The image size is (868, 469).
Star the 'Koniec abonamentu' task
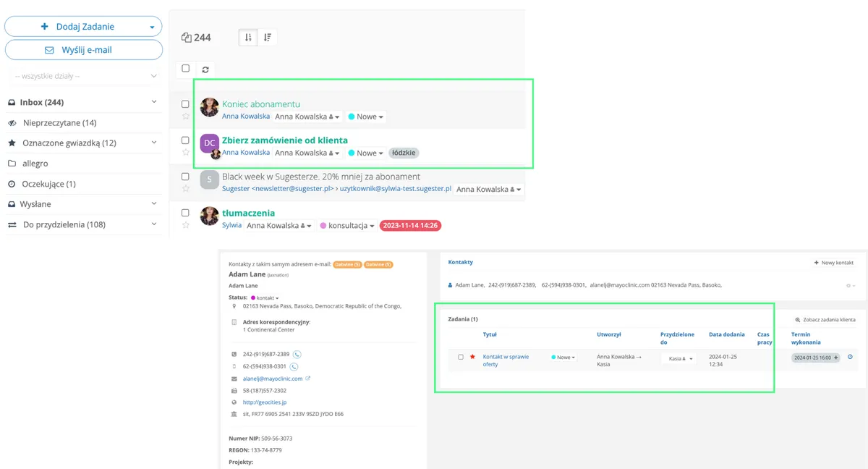pyautogui.click(x=186, y=116)
